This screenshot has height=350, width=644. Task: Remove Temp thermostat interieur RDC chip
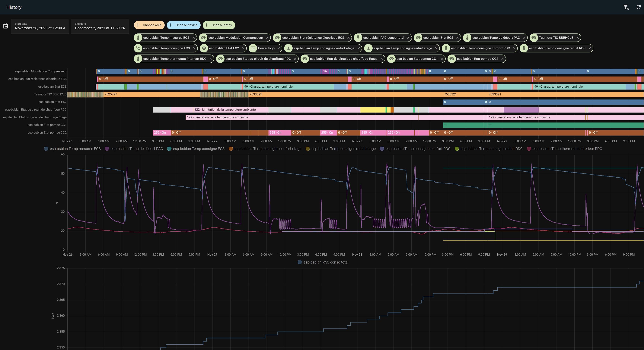click(x=211, y=59)
